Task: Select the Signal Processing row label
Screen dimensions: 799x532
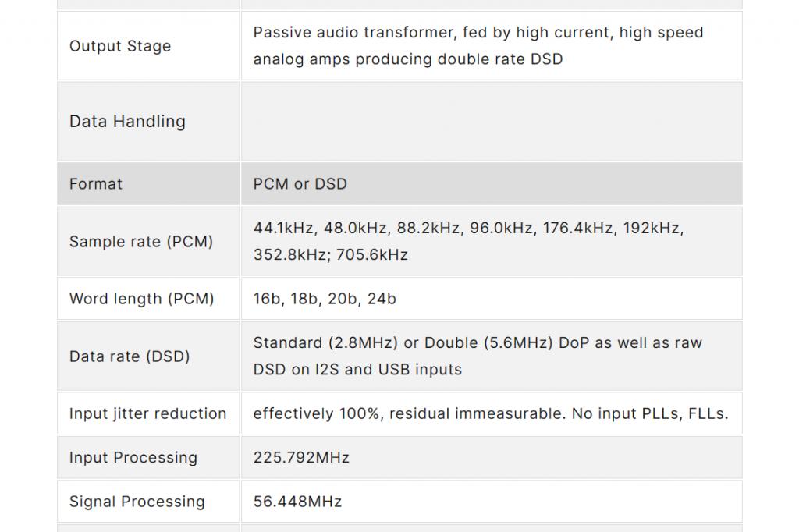Action: pyautogui.click(x=137, y=502)
